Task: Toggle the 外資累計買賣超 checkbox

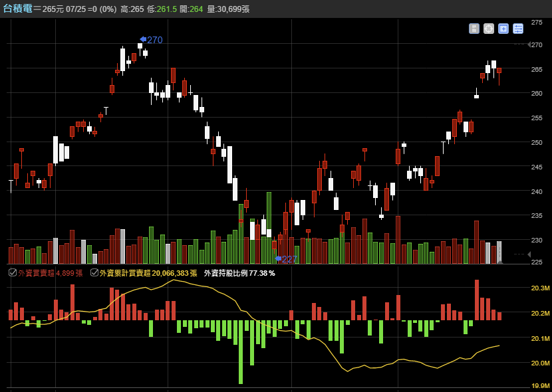Action: [x=94, y=272]
